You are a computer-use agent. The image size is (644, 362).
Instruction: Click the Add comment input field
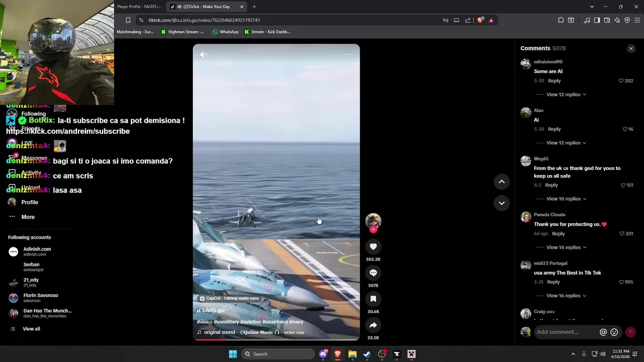point(566,332)
